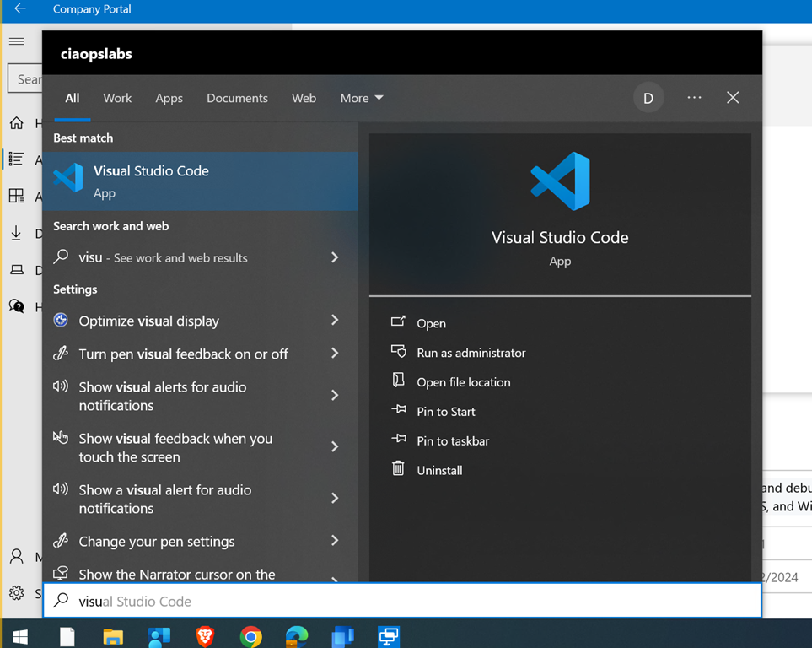Image resolution: width=812 pixels, height=648 pixels.
Task: Click the Uninstall trash icon
Action: point(398,469)
